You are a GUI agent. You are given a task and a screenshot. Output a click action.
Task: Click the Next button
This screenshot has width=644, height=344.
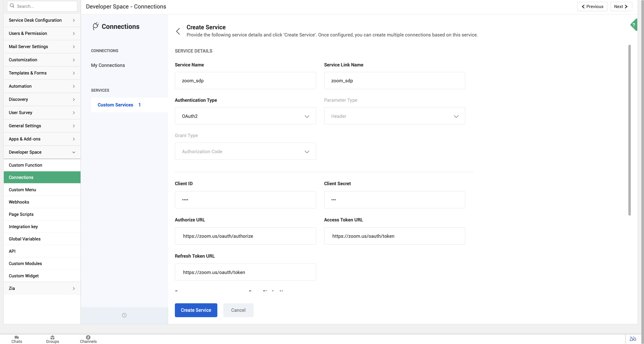[x=621, y=6]
